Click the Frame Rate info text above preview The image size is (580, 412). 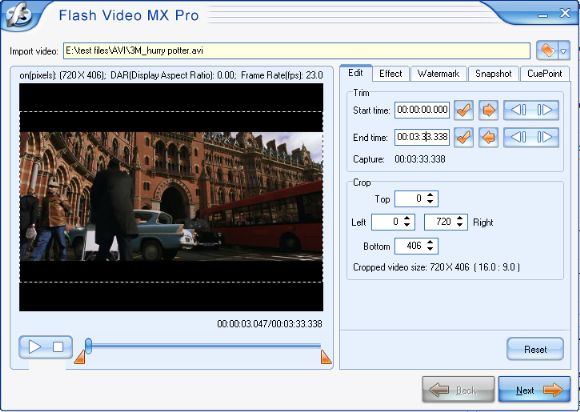coord(282,75)
